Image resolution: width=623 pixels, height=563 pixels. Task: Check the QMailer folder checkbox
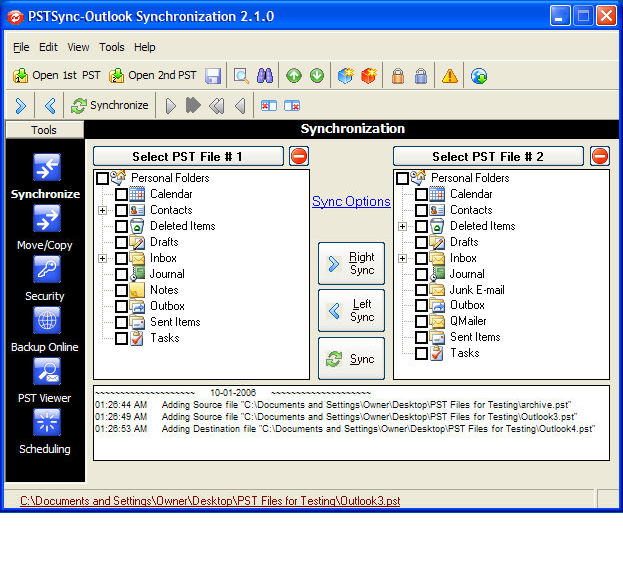(421, 321)
